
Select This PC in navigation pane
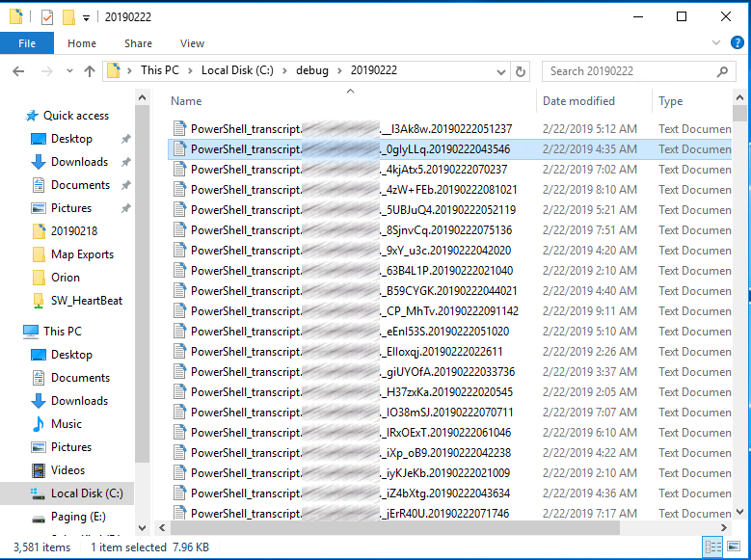(x=63, y=331)
